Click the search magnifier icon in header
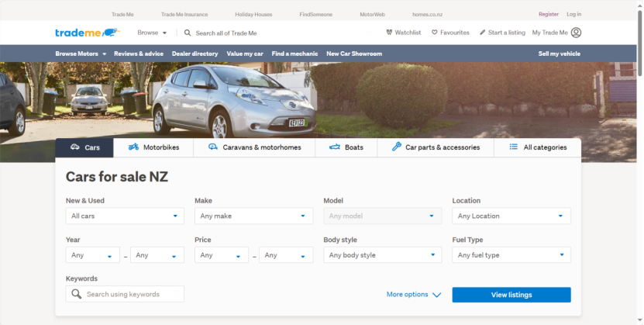Viewport: 644px width, 325px height. (188, 33)
